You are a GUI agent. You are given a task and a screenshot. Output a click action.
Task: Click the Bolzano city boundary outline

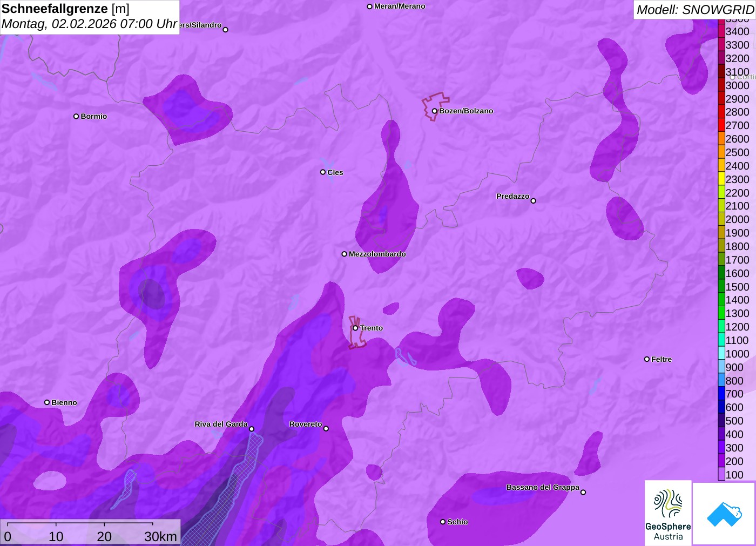[x=435, y=106]
